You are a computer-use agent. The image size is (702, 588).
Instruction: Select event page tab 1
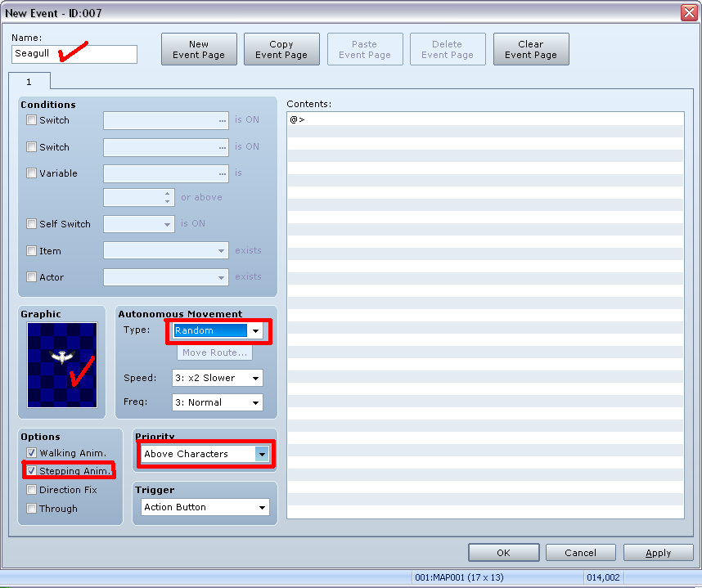pyautogui.click(x=29, y=82)
